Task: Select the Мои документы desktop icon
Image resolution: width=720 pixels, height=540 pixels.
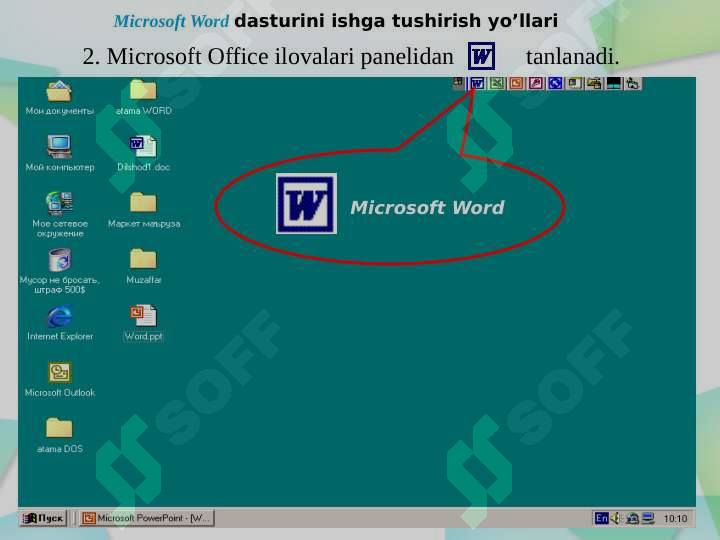Action: [x=59, y=91]
